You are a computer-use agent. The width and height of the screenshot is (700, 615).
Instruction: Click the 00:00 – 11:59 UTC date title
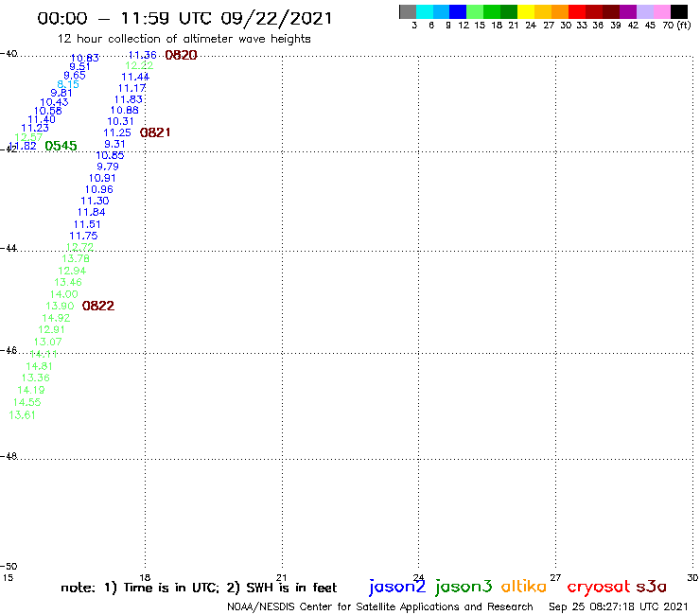point(184,19)
